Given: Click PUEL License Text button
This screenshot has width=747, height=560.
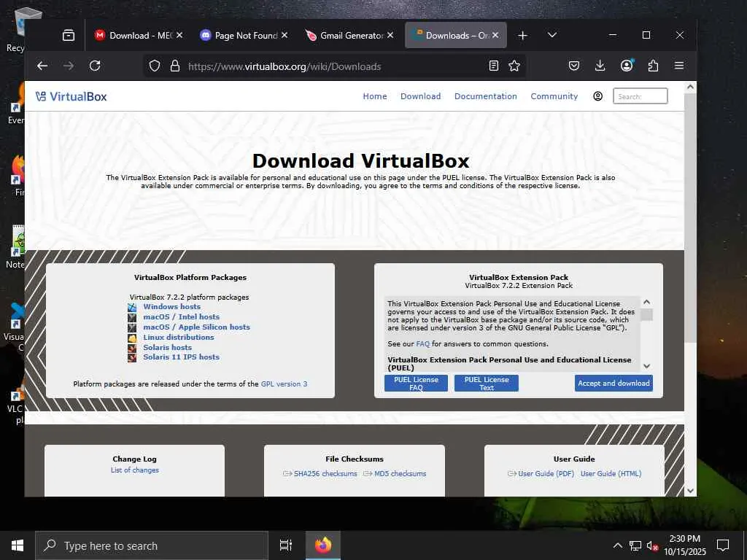Looking at the screenshot, I should [487, 384].
